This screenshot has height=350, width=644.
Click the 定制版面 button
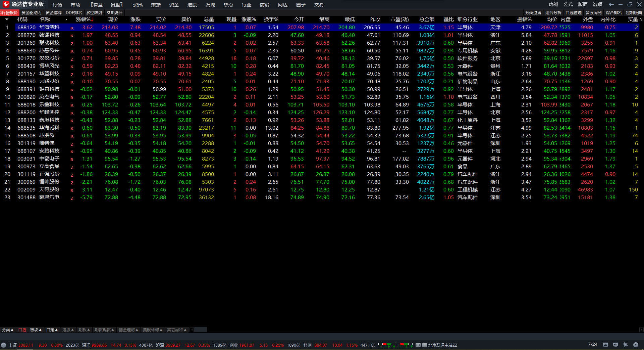[x=634, y=13]
